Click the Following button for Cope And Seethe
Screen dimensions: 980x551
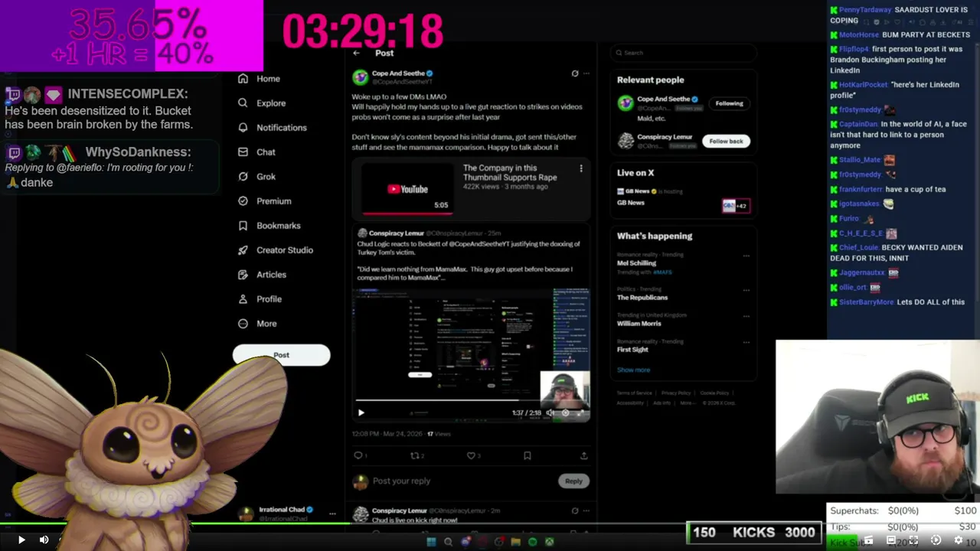click(x=729, y=103)
